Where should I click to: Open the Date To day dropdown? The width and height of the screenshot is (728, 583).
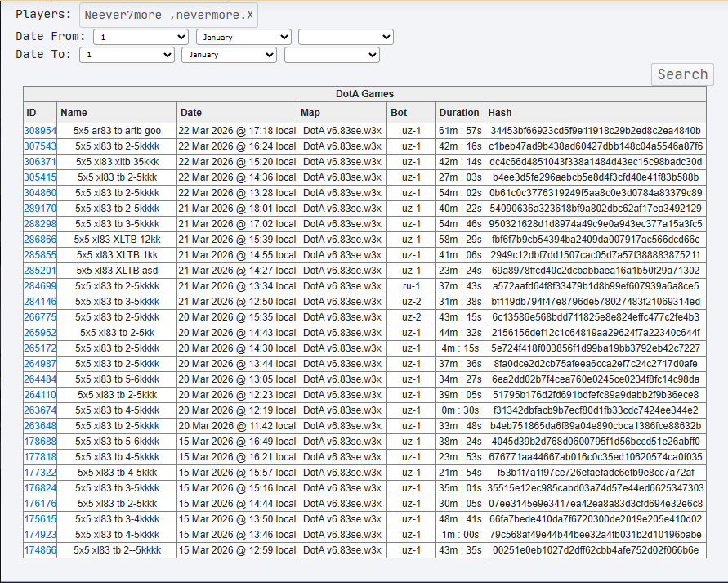click(x=127, y=55)
